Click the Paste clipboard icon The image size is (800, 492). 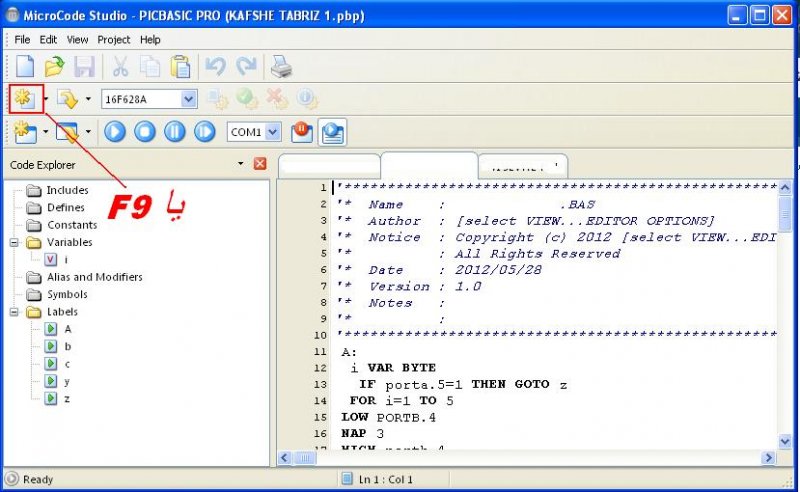tap(180, 66)
